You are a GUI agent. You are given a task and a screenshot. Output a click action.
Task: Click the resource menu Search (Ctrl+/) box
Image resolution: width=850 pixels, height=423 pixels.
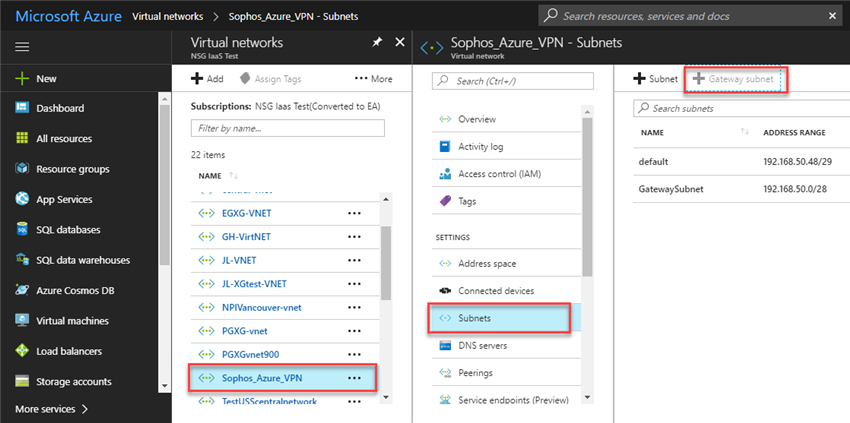pyautogui.click(x=513, y=81)
